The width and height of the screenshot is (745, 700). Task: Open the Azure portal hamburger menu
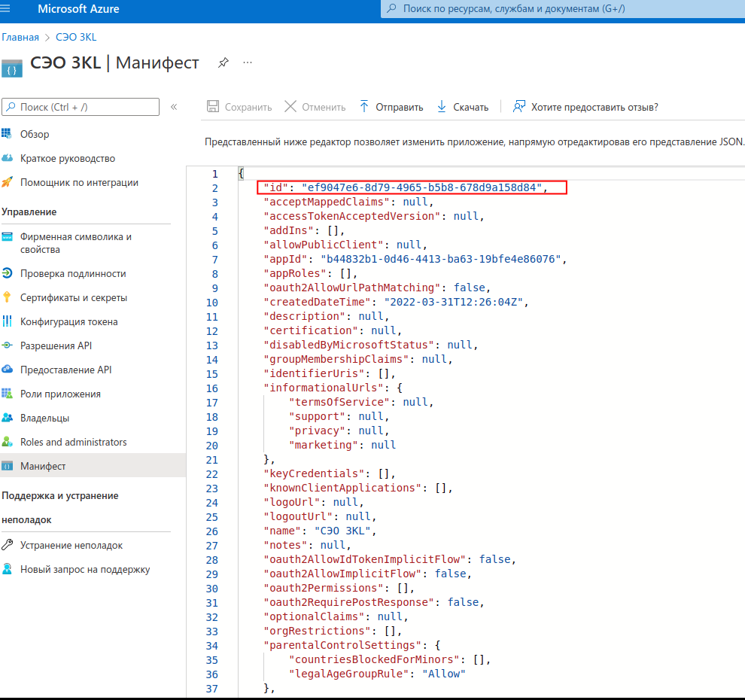coord(5,8)
